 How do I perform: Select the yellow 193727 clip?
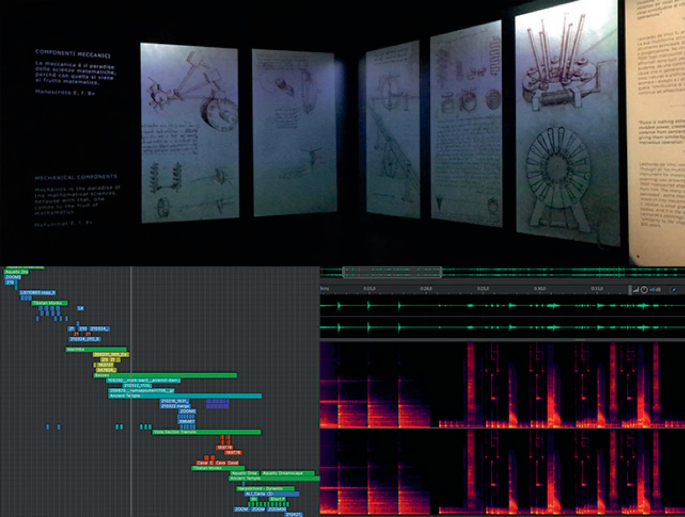[105, 364]
